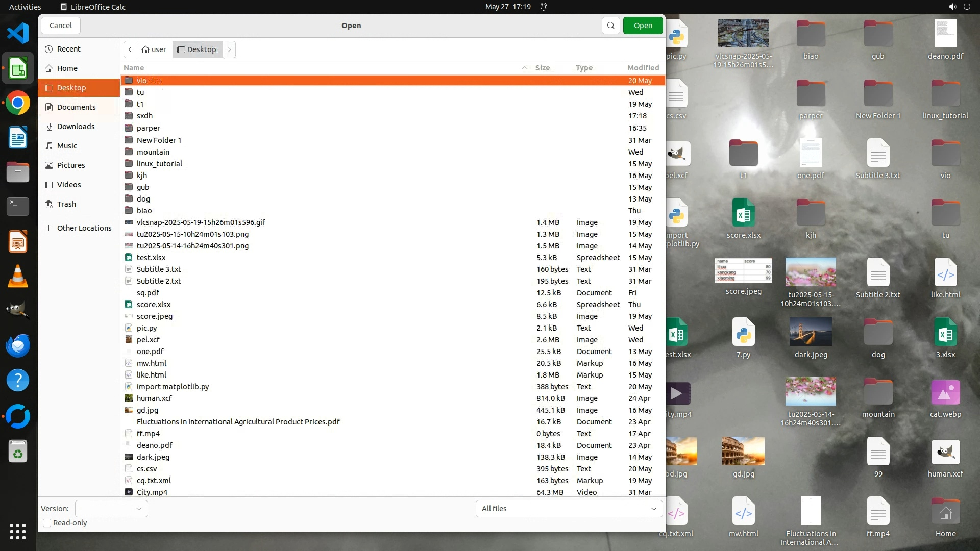Open Visual Studio Code from dock

click(x=18, y=33)
